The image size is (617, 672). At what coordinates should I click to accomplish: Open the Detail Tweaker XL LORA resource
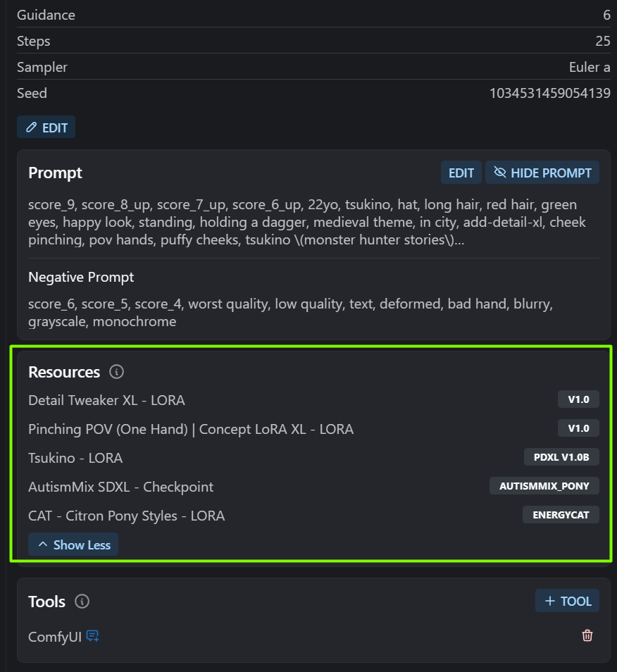(x=106, y=400)
